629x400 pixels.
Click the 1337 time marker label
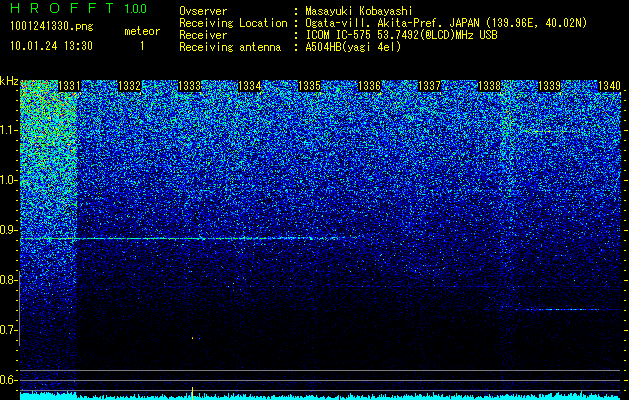[x=430, y=86]
